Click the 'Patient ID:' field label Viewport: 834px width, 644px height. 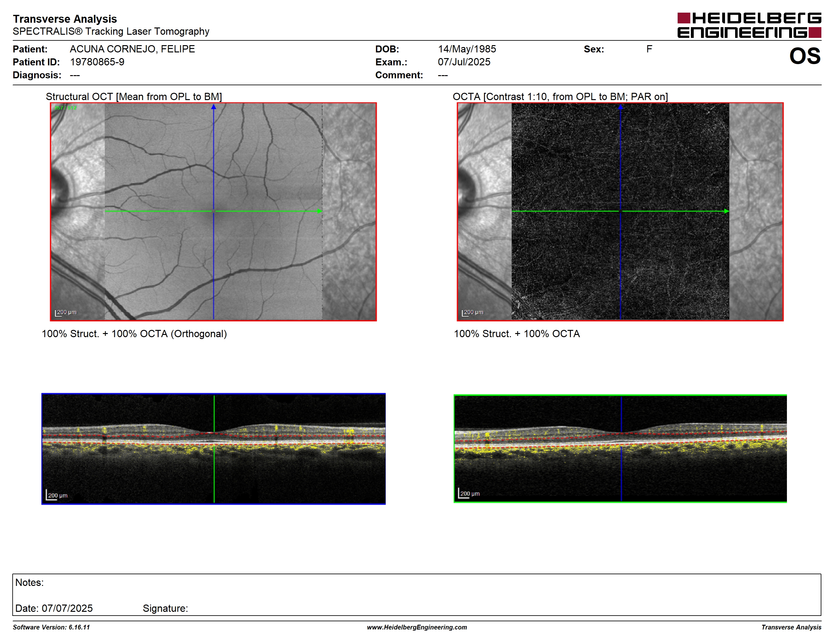[36, 62]
